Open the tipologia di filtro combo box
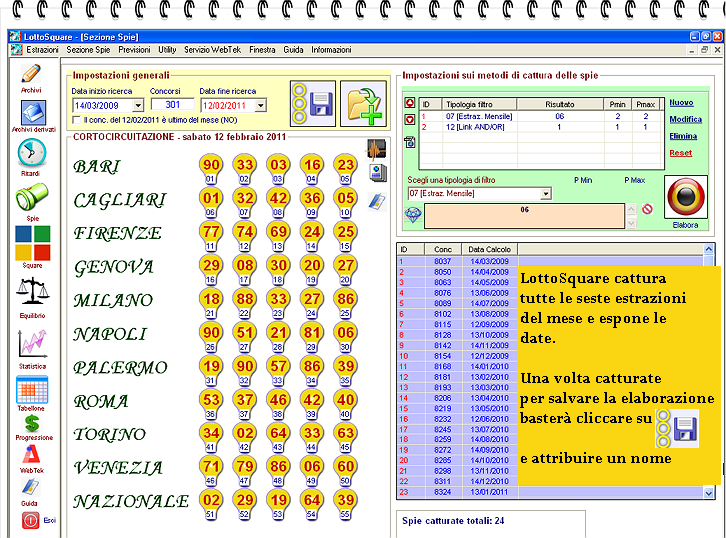726x538 pixels. click(x=480, y=194)
